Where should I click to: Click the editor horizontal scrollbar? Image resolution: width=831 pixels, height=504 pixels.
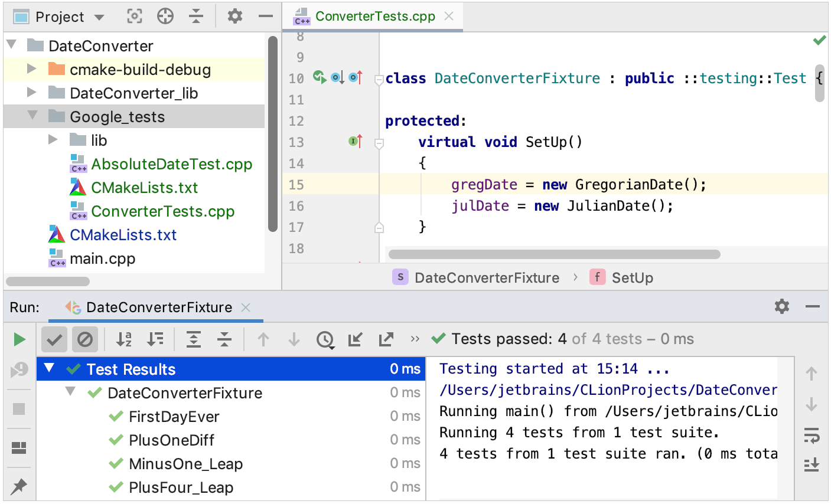(554, 254)
